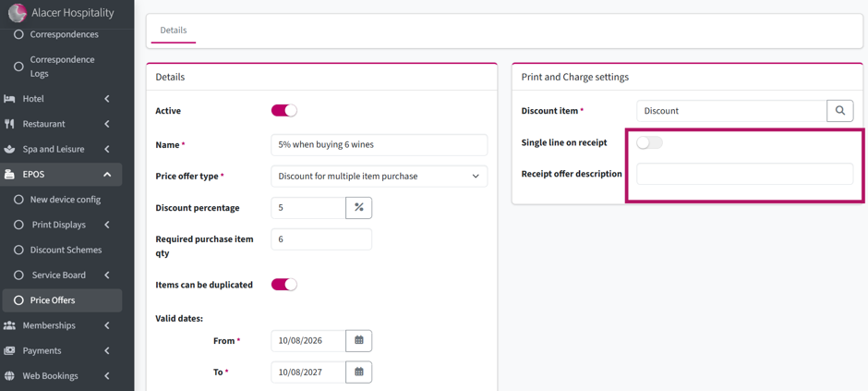The height and width of the screenshot is (391, 868).
Task: Click the Receipt offer description field
Action: [x=744, y=174]
